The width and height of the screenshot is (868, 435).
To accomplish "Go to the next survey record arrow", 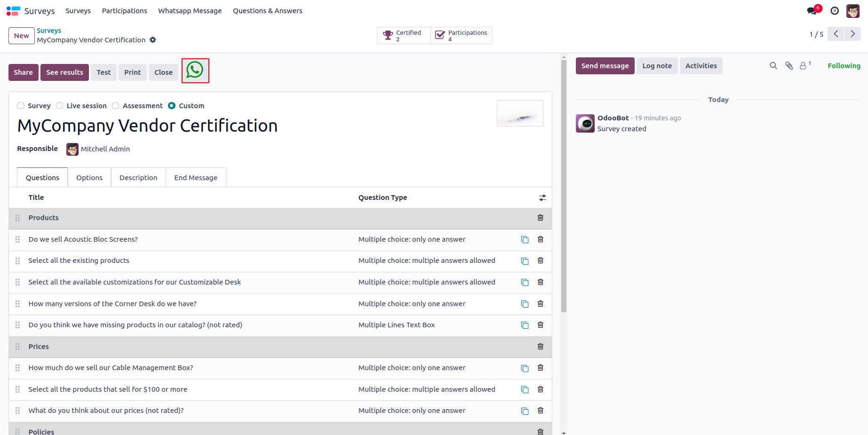I will (852, 34).
